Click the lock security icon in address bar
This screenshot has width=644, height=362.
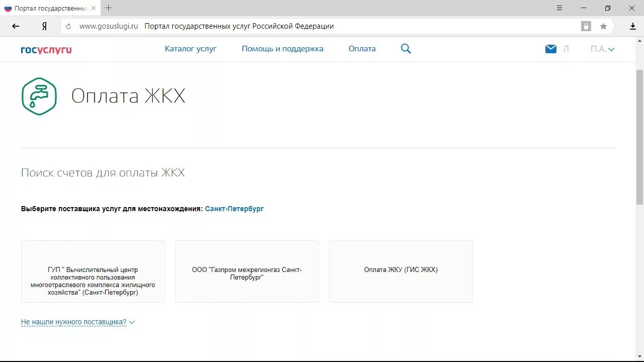click(x=586, y=26)
